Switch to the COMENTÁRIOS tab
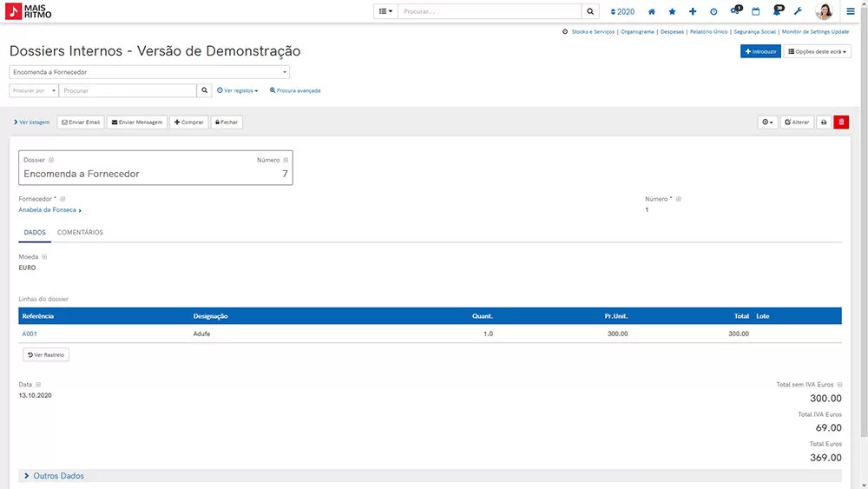This screenshot has width=868, height=489. (80, 233)
